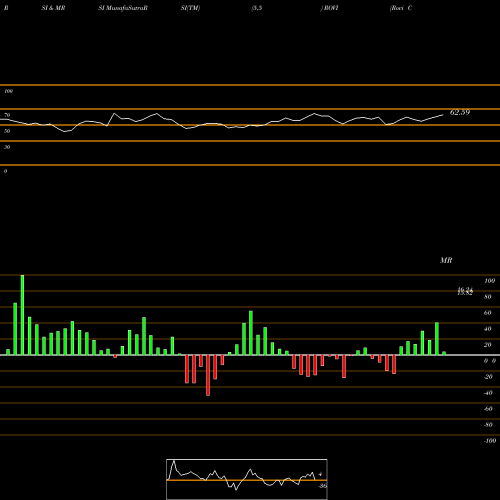Click the 70 level label on RSI axis

[7, 115]
